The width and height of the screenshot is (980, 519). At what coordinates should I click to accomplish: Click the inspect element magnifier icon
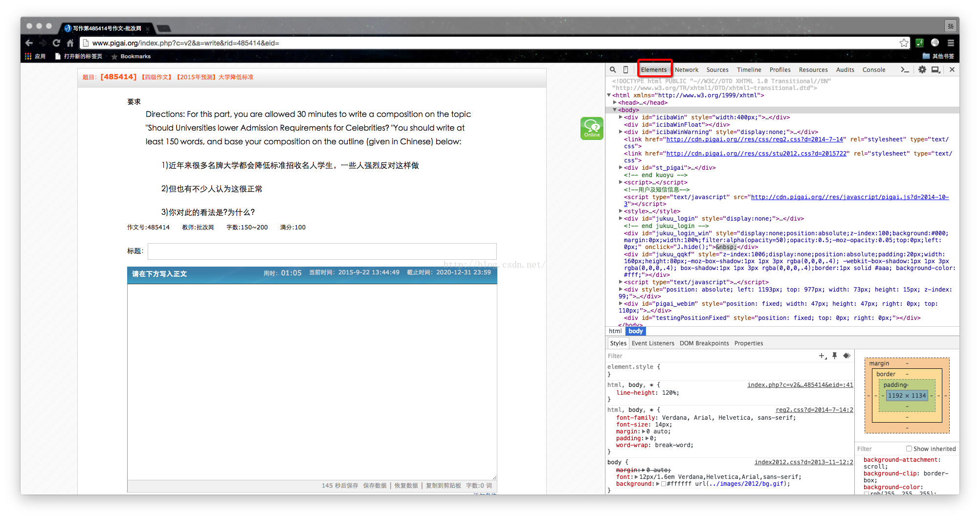coord(613,70)
